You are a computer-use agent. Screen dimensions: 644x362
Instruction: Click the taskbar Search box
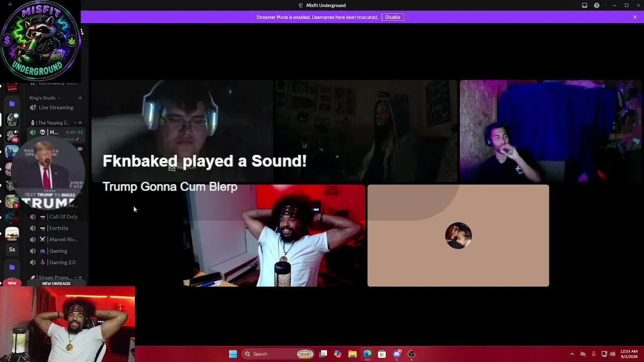pos(278,354)
